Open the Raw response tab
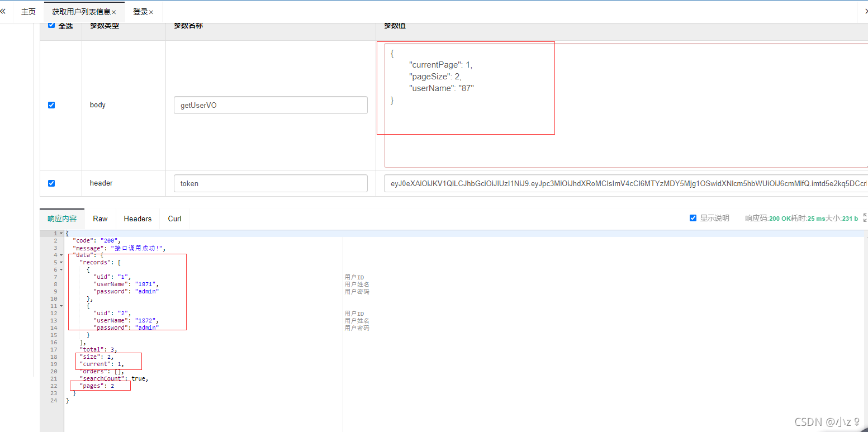 tap(101, 219)
